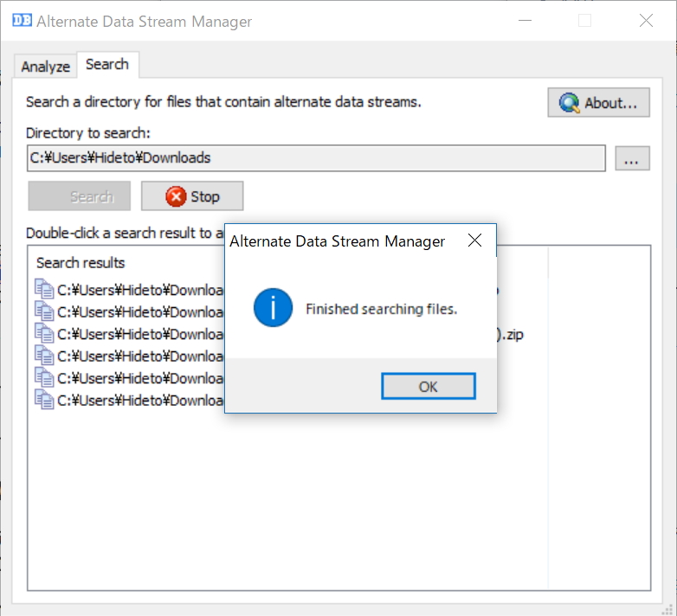
Task: Select the last search result path text
Action: (140, 400)
